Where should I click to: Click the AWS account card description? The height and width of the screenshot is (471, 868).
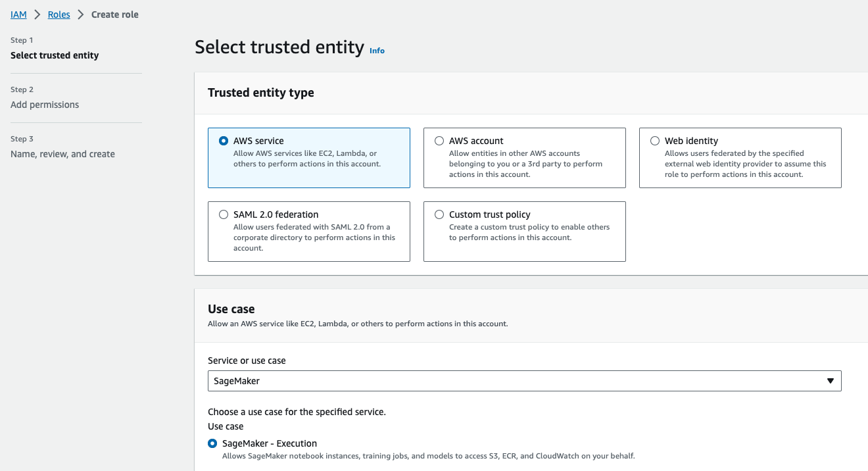[525, 164]
